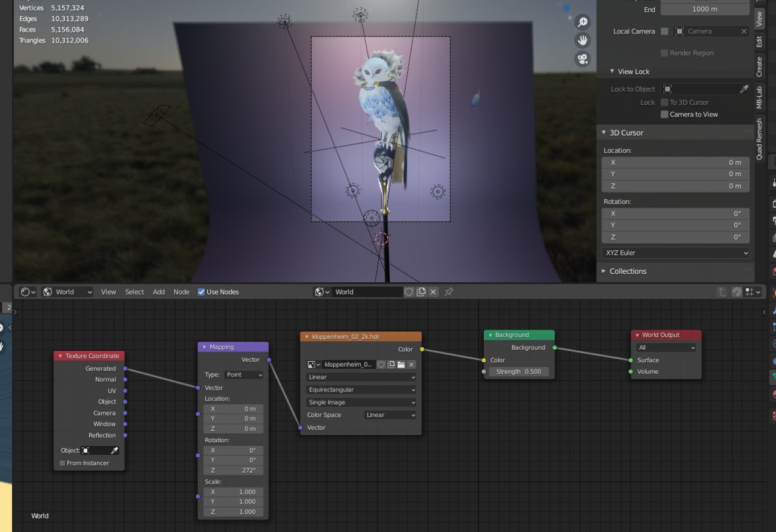Browse images in the kloppenheim node
The height and width of the screenshot is (532, 776).
[314, 365]
